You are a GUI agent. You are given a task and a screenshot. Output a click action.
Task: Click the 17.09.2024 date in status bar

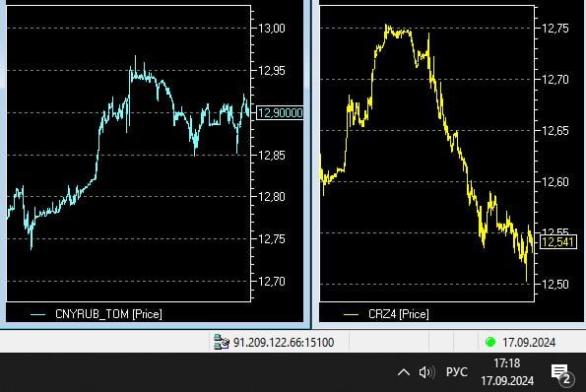pyautogui.click(x=529, y=342)
